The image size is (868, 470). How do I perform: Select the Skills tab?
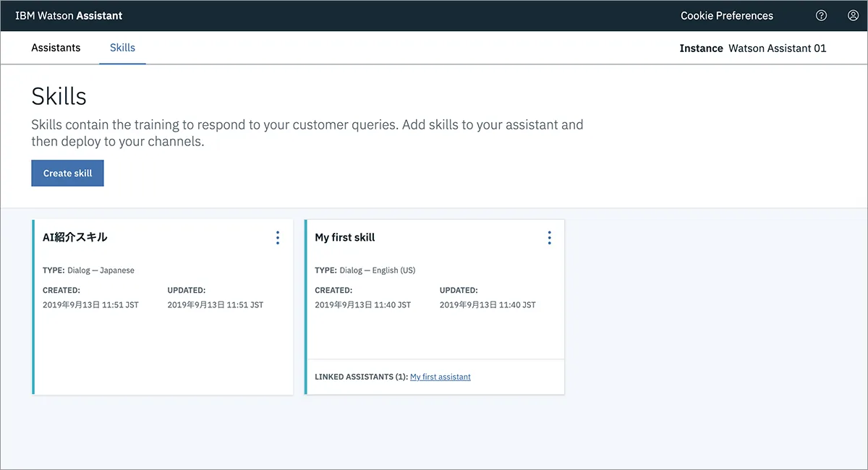coord(122,48)
